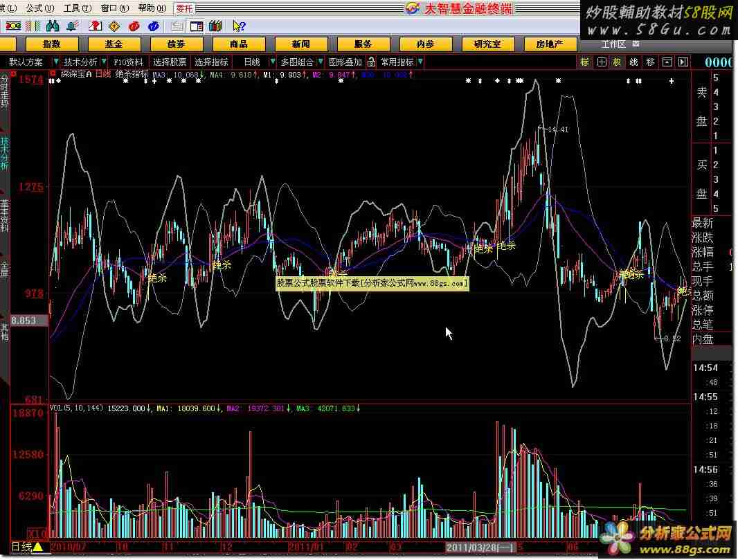Click the 工作区 envelope icon
Image resolution: width=738 pixels, height=560 pixels.
(636, 44)
